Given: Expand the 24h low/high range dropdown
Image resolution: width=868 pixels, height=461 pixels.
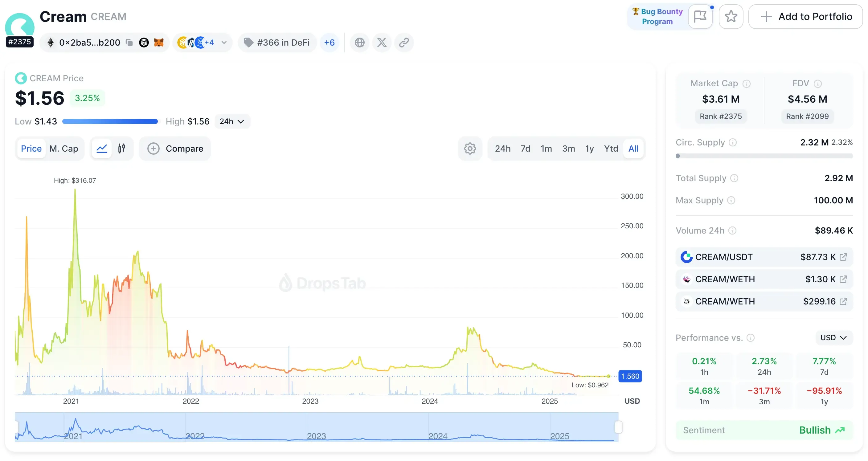Looking at the screenshot, I should click(x=232, y=121).
